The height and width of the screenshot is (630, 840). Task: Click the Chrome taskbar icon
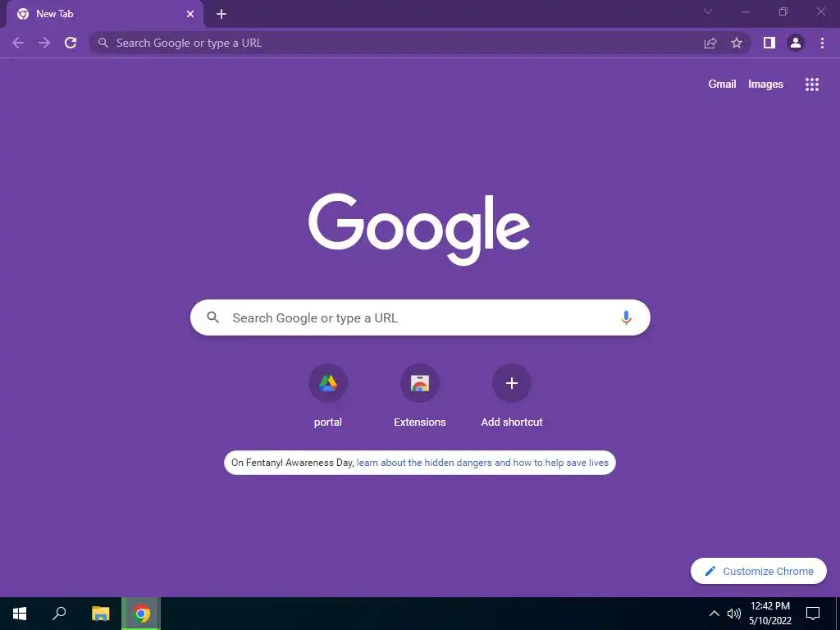[141, 614]
